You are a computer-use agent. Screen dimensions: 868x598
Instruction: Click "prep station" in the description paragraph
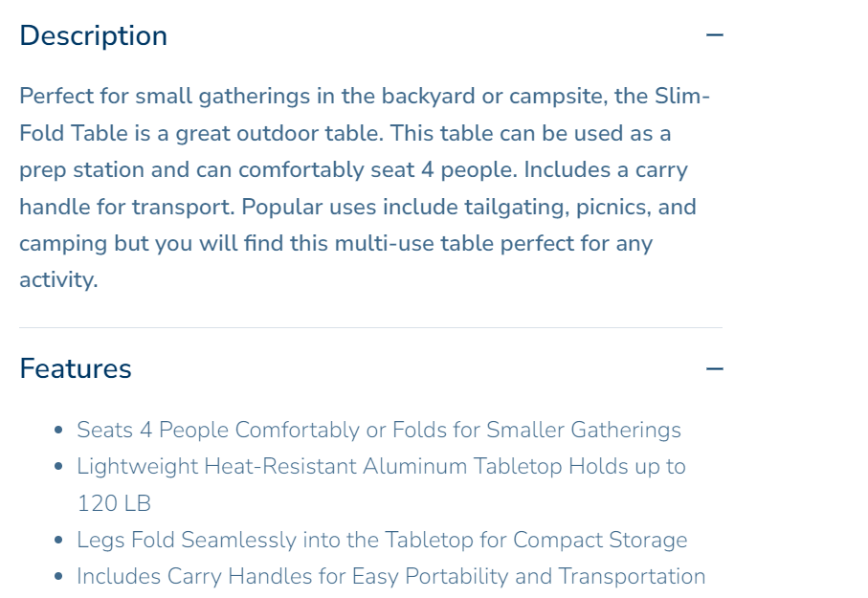[78, 170]
